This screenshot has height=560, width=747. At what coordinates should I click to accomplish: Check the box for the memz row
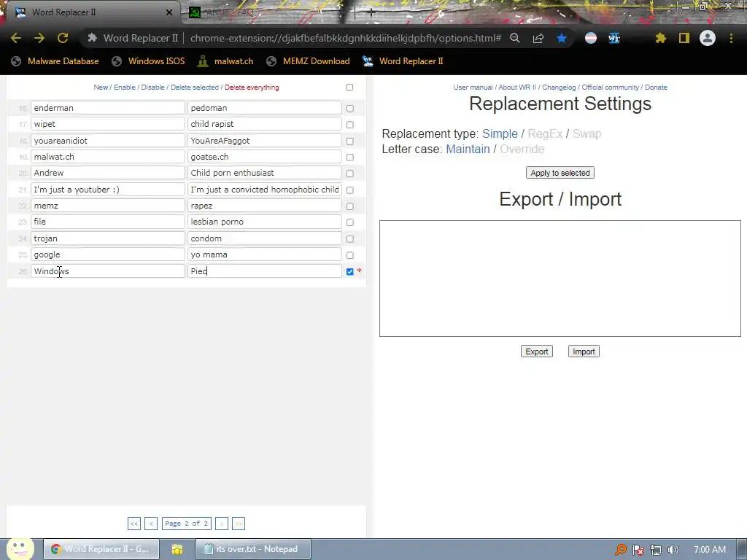[x=350, y=206]
